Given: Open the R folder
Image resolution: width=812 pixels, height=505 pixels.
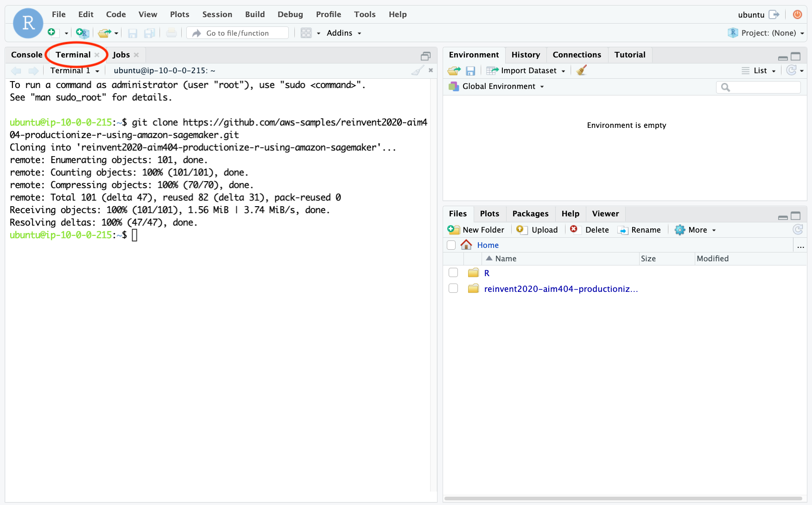Looking at the screenshot, I should coord(487,273).
